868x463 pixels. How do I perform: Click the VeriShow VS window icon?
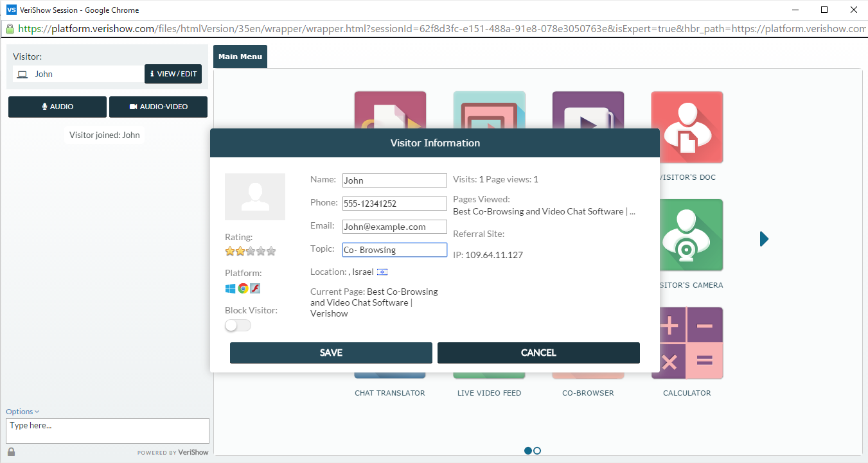(11, 10)
